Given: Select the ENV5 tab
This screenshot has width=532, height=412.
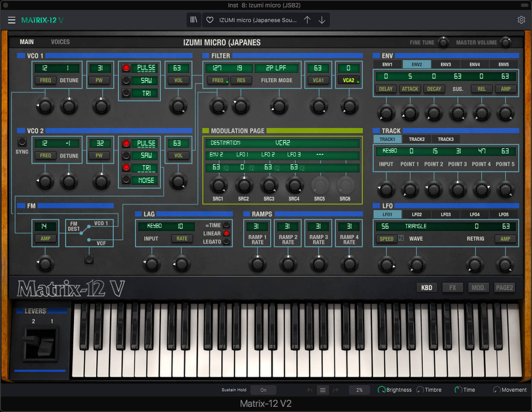Looking at the screenshot, I should (503, 64).
